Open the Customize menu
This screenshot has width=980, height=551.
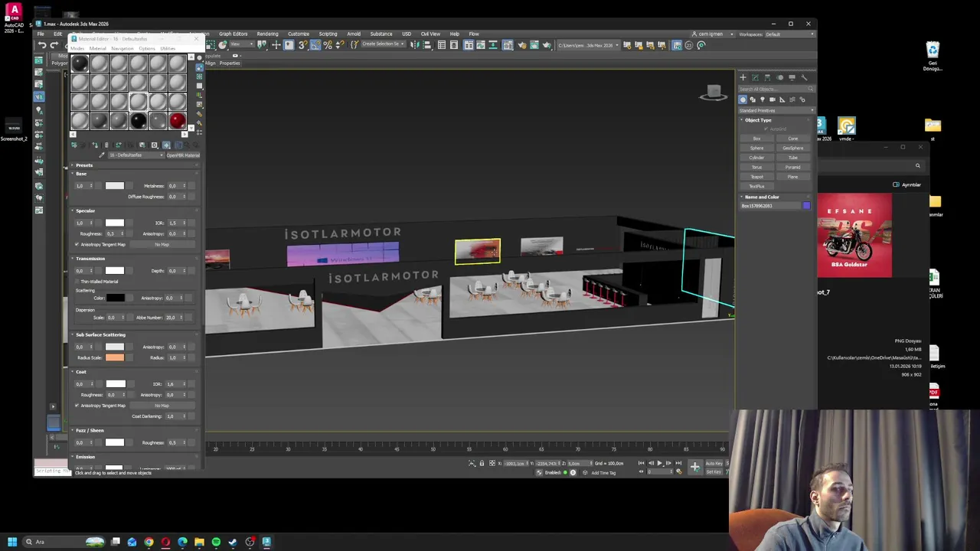(x=298, y=34)
